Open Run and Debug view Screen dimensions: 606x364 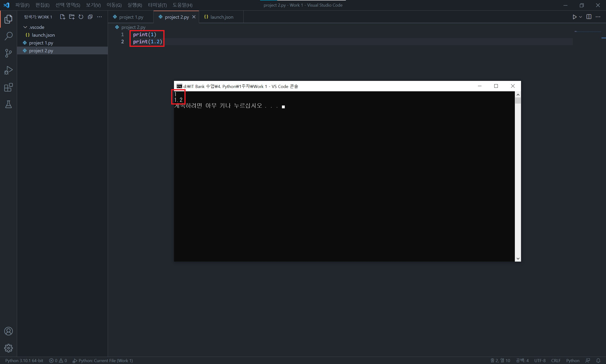[x=8, y=70]
